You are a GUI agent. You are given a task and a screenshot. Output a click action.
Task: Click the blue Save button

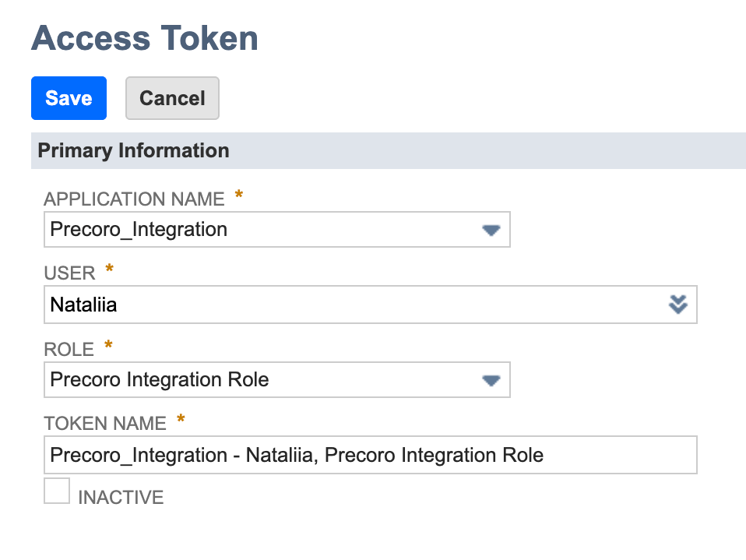[x=69, y=98]
